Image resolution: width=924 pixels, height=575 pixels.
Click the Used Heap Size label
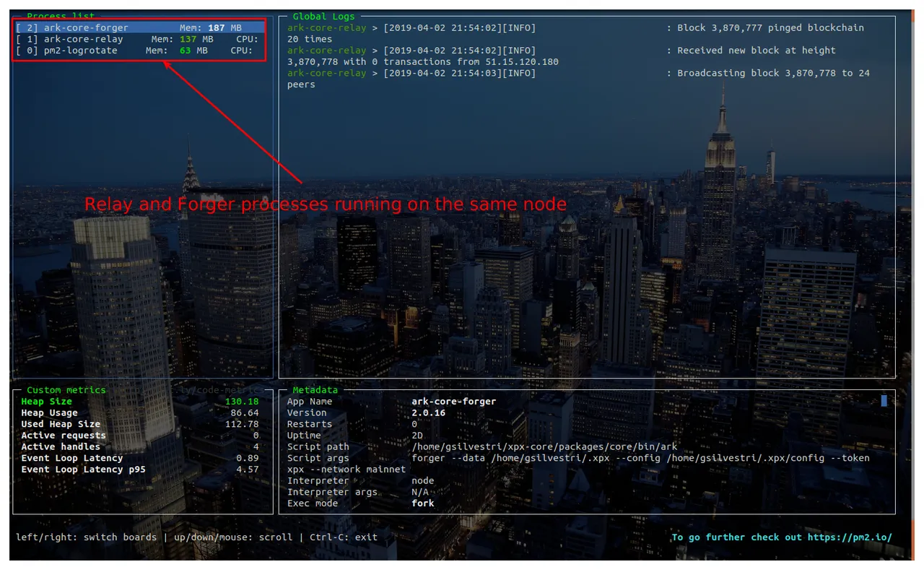click(x=61, y=424)
